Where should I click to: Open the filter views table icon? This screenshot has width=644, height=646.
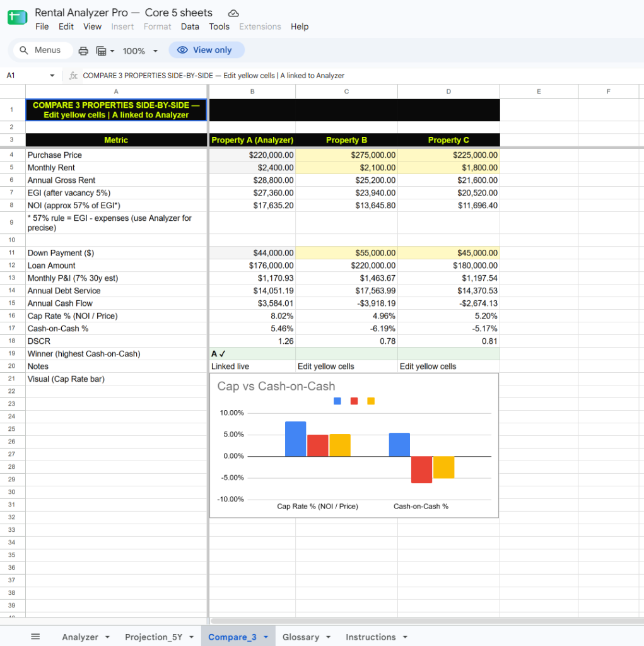pyautogui.click(x=101, y=50)
